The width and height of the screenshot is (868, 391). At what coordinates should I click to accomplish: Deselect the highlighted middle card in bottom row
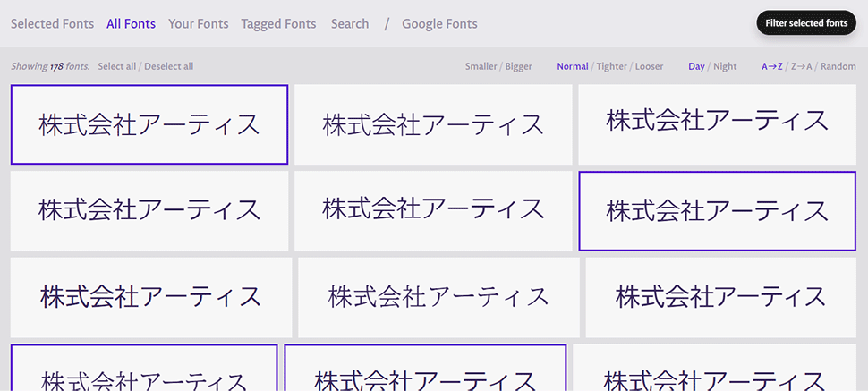(x=425, y=368)
